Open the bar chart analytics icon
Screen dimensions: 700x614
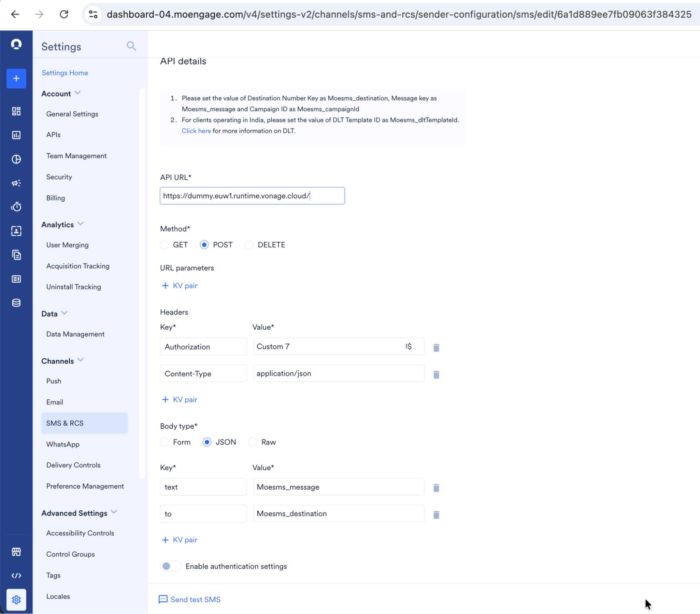click(16, 135)
